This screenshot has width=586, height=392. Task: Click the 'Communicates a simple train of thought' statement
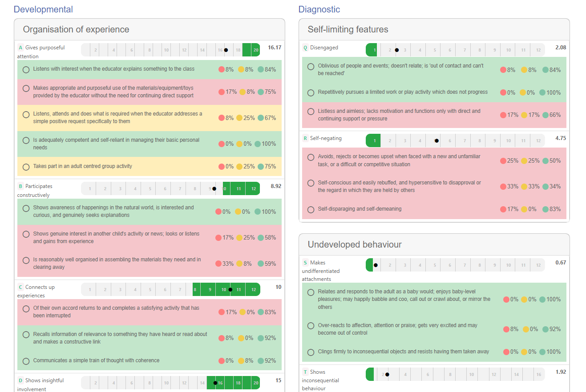pos(96,360)
